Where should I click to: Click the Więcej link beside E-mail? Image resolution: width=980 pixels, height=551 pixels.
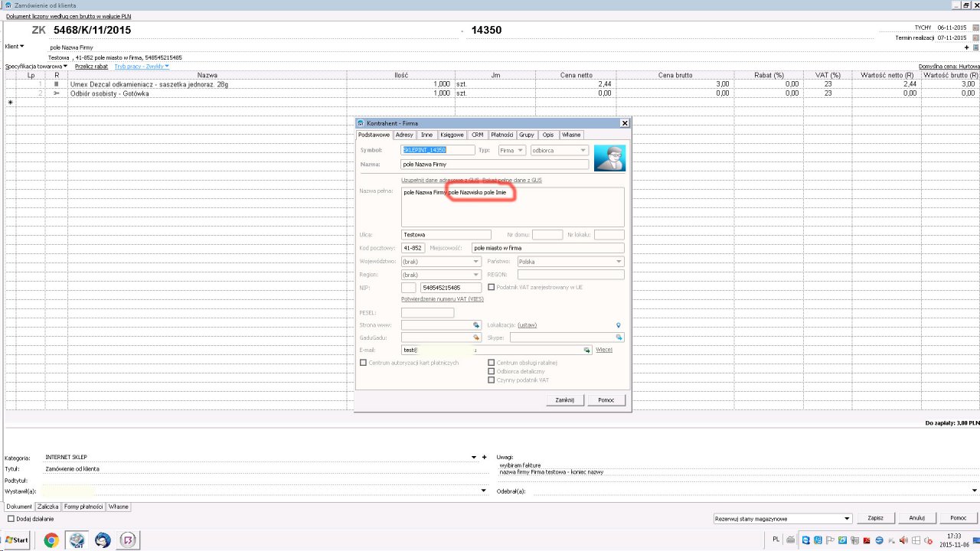click(604, 350)
